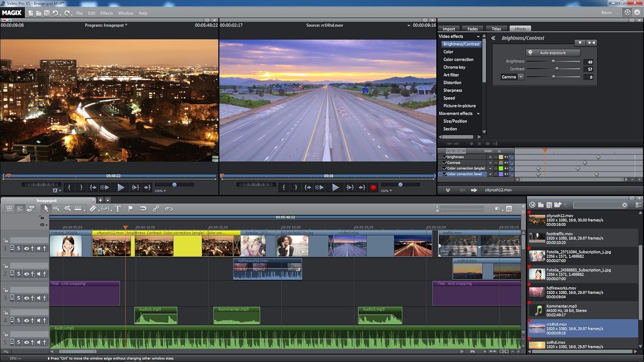Select Chroma key in the effects list
The image size is (644, 362).
pos(454,67)
